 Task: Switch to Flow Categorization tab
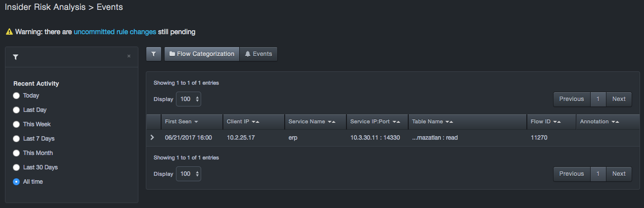click(202, 54)
